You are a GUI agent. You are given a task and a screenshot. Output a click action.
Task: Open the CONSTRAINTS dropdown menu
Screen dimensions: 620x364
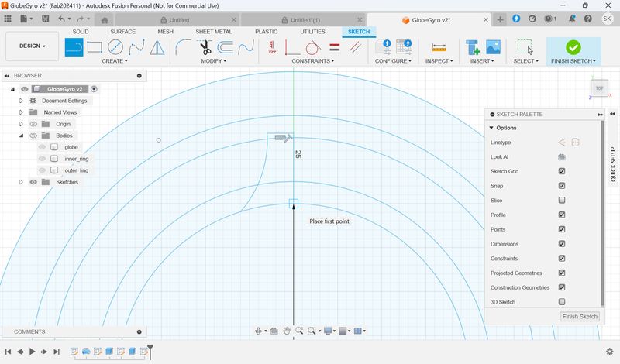coord(313,61)
